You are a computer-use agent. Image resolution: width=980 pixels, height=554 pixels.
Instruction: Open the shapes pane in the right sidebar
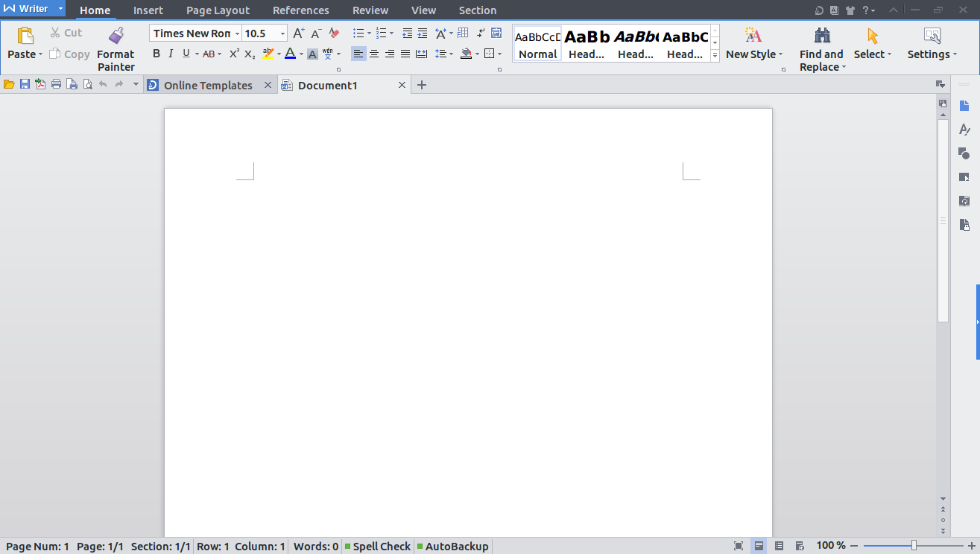pyautogui.click(x=964, y=153)
